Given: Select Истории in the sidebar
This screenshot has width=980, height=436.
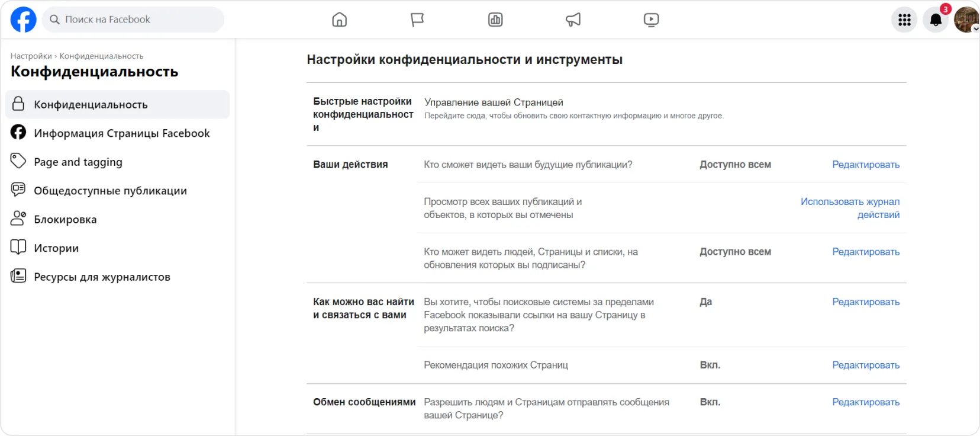Looking at the screenshot, I should (x=56, y=248).
